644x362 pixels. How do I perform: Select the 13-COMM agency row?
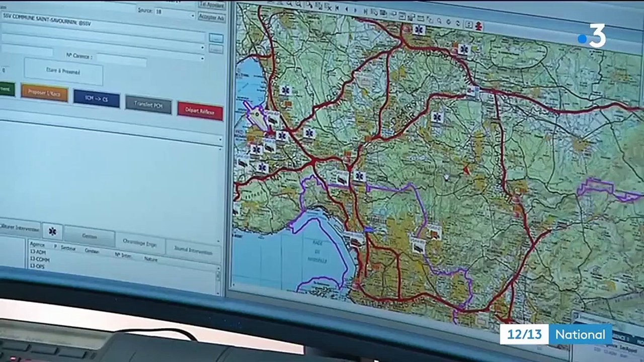(39, 259)
